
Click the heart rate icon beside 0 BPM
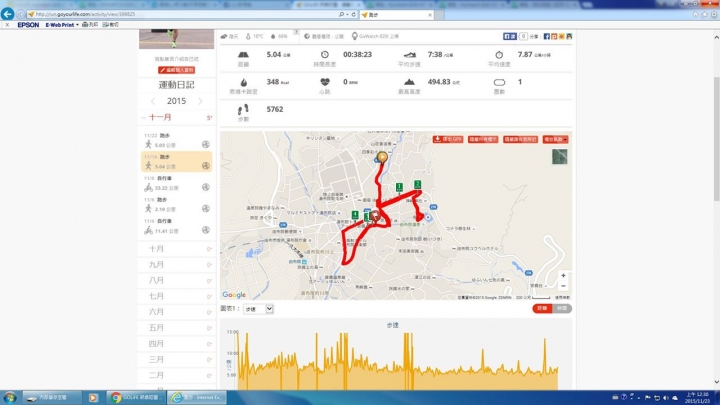pyautogui.click(x=325, y=82)
